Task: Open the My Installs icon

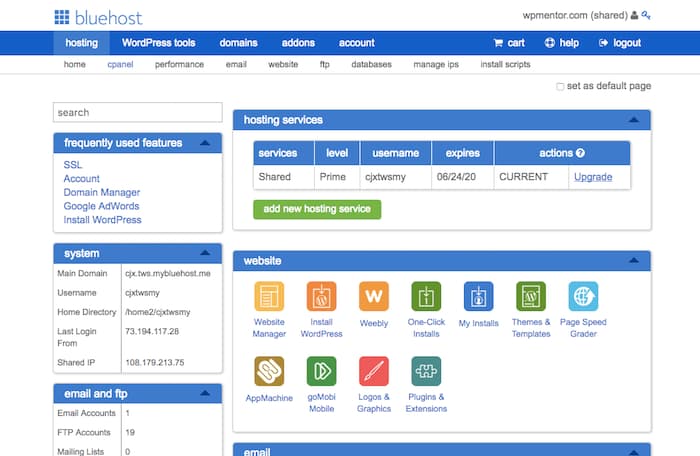Action: pos(478,296)
